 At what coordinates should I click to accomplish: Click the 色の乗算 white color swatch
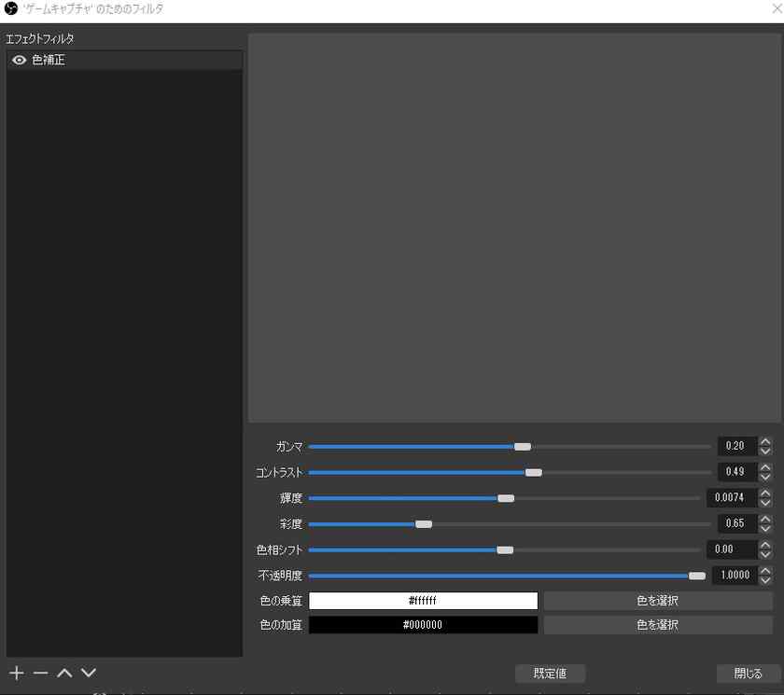423,601
